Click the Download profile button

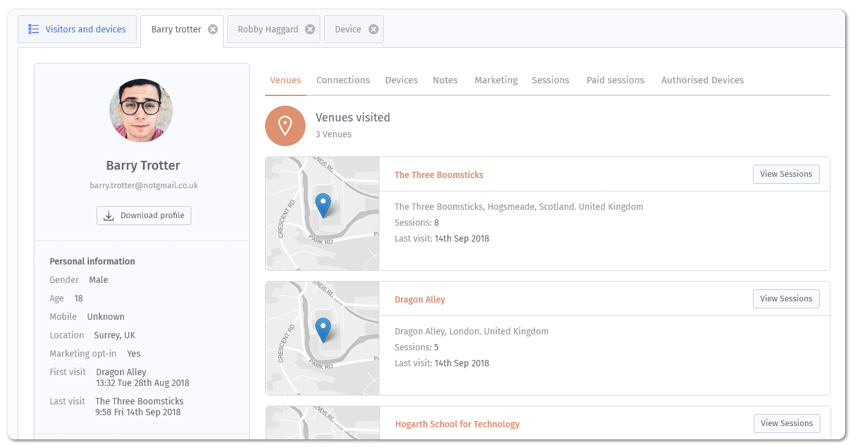pyautogui.click(x=144, y=215)
